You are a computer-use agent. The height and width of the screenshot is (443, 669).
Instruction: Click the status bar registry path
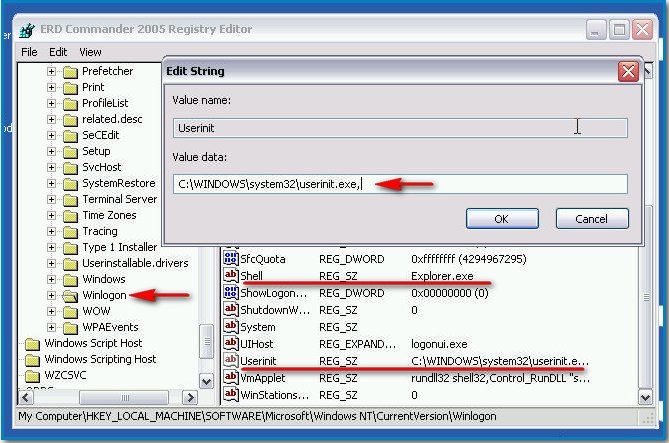click(x=257, y=416)
